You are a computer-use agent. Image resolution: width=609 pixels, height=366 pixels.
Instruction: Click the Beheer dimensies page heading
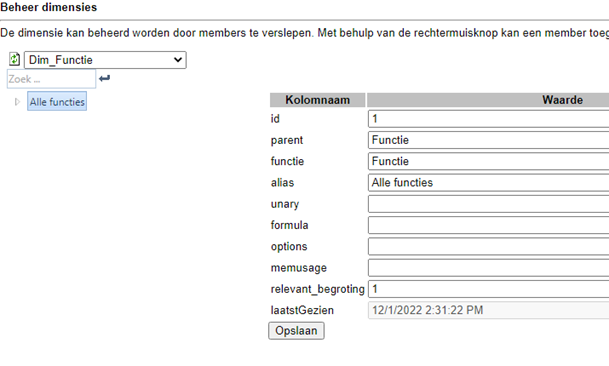click(x=49, y=7)
